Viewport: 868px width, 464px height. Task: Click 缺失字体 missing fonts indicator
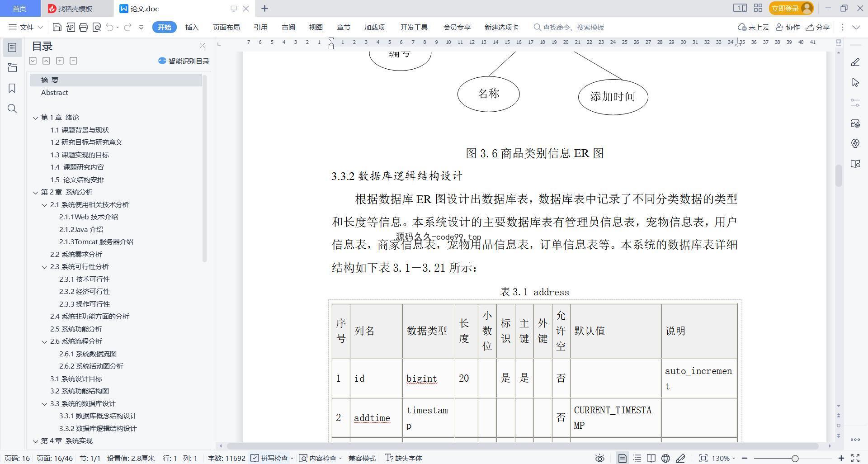click(x=403, y=458)
